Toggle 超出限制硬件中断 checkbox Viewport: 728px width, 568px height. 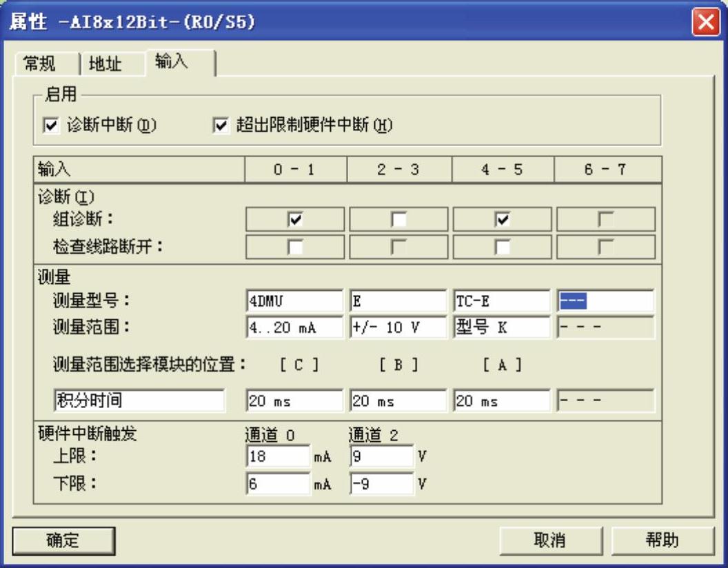pos(221,125)
